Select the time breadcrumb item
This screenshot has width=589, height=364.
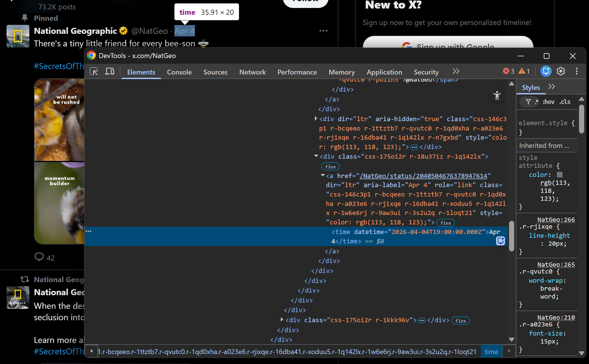coord(491,352)
